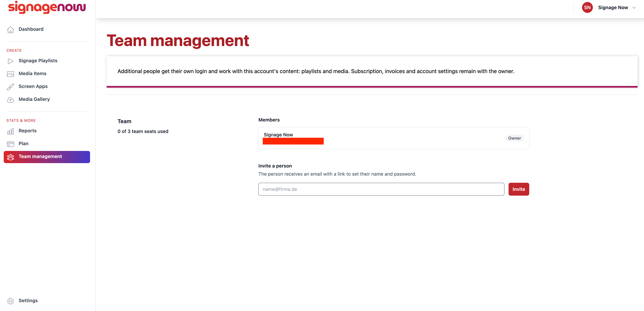Viewport: 644px width, 311px height.
Task: Click the Signage Now member name
Action: (x=278, y=135)
